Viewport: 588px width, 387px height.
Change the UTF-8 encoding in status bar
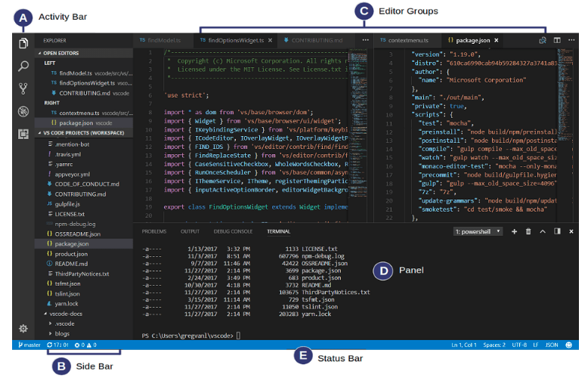pos(519,345)
